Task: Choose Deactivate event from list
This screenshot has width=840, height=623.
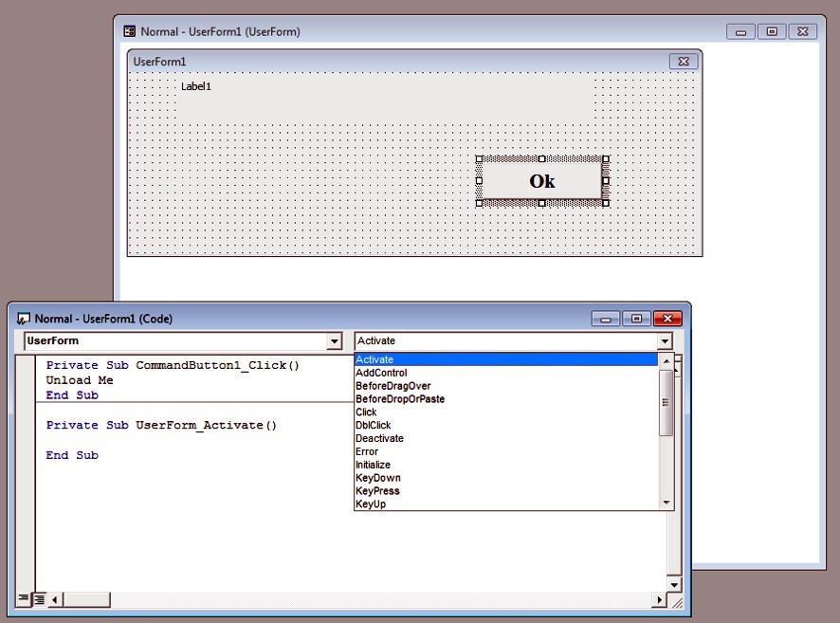Action: tap(505, 438)
